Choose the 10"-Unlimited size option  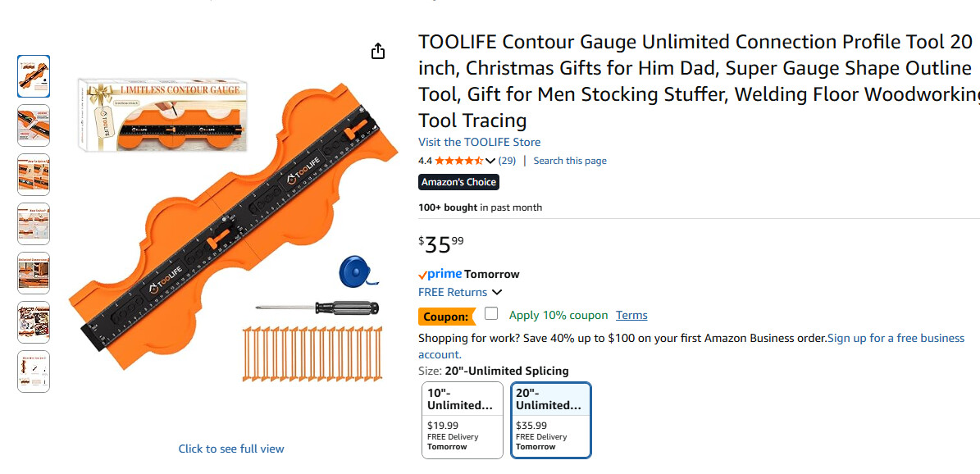[x=463, y=419]
